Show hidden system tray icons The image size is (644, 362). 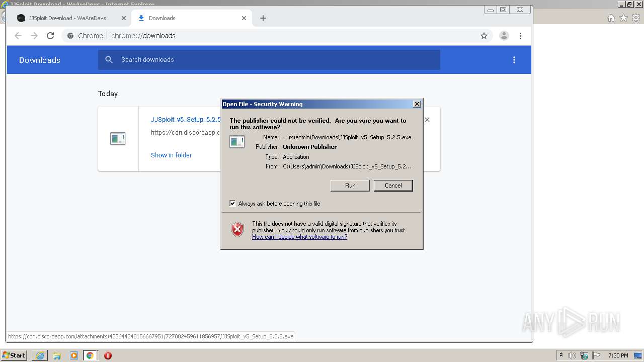pyautogui.click(x=561, y=355)
